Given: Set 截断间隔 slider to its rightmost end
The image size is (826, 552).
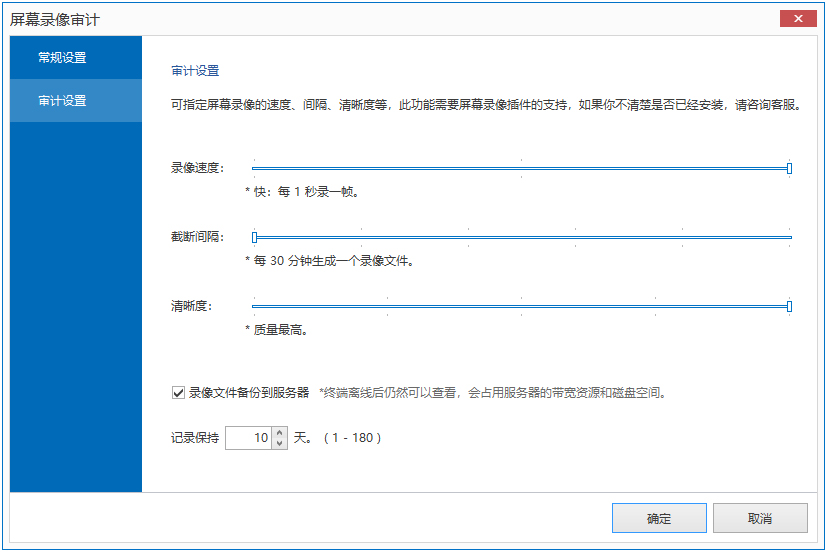Looking at the screenshot, I should pos(789,237).
